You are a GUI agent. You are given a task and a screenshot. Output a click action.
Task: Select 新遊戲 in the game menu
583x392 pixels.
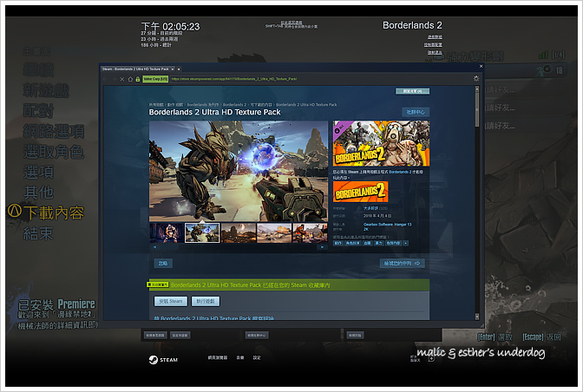pyautogui.click(x=46, y=90)
